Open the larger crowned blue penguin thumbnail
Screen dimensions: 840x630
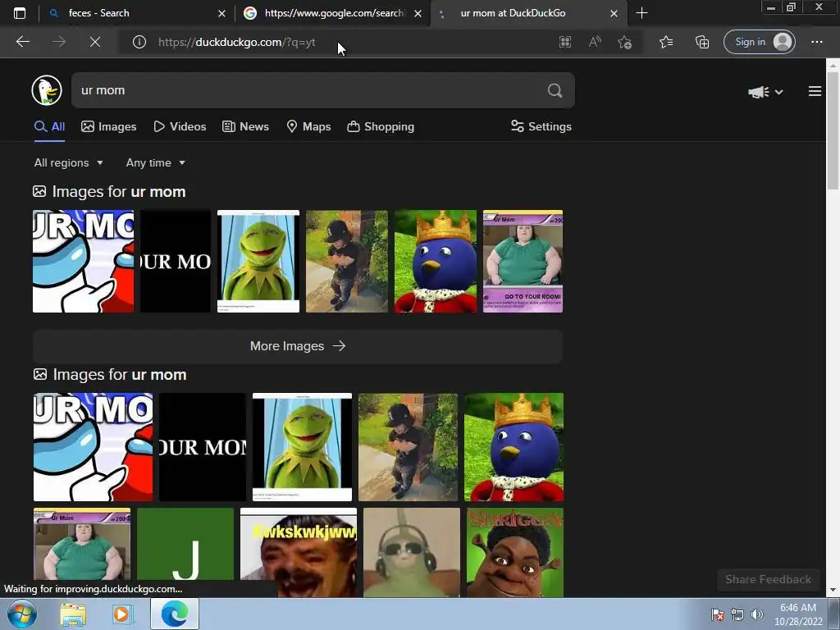click(514, 447)
